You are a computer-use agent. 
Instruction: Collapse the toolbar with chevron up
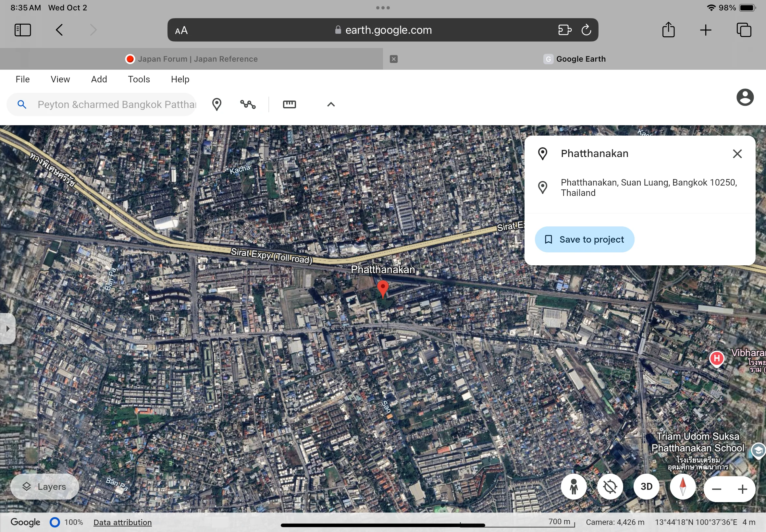pyautogui.click(x=331, y=104)
